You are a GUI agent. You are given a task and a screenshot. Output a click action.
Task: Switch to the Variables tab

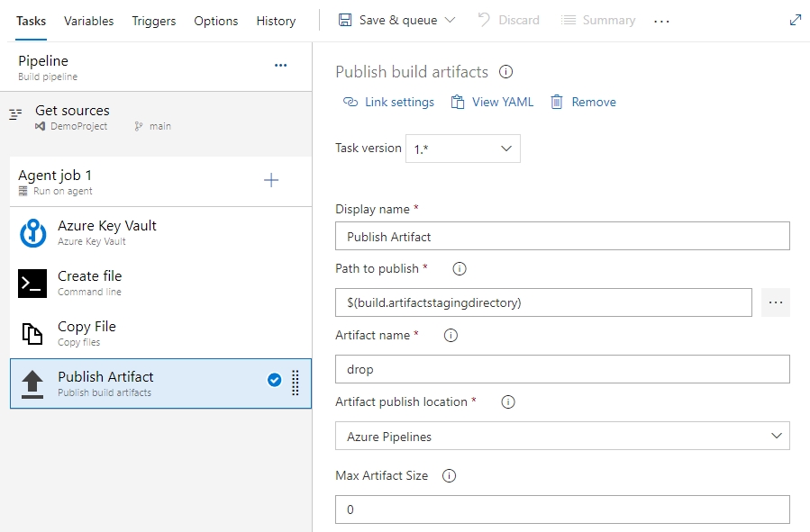[88, 21]
